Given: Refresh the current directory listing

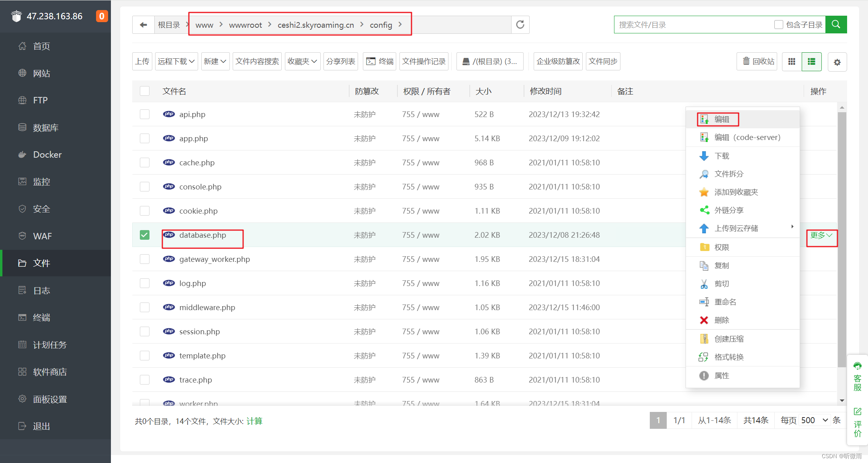Looking at the screenshot, I should [x=520, y=25].
